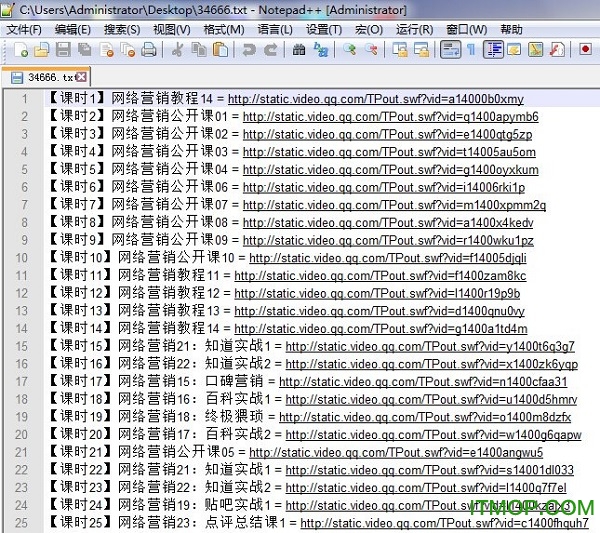Select the 34666.txt document tab
The image size is (600, 533).
(x=46, y=77)
